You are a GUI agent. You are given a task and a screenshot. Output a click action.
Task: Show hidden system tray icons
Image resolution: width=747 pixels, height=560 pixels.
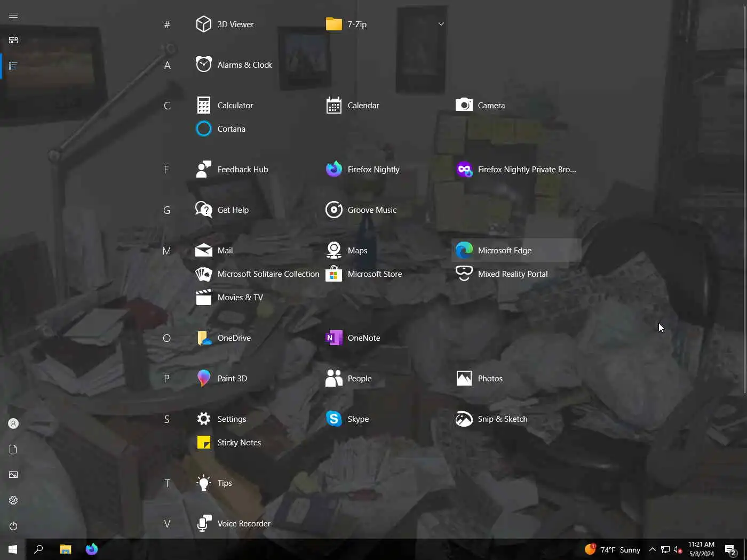[652, 549]
